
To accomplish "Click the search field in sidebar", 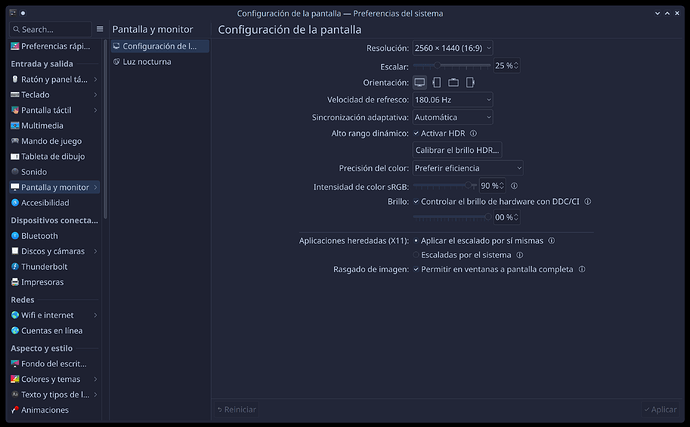I will pos(50,29).
